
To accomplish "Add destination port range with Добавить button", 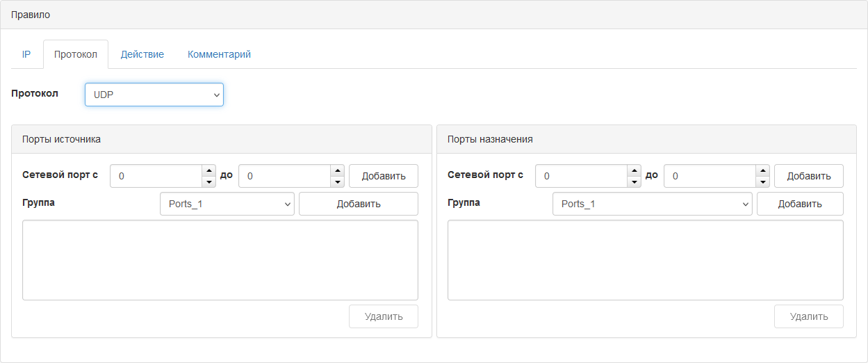I will point(809,176).
